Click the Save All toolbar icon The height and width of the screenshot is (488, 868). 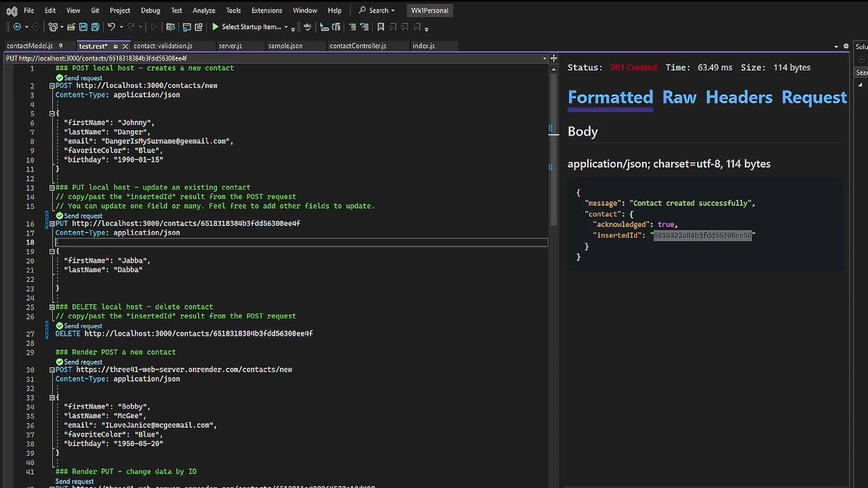tap(95, 27)
